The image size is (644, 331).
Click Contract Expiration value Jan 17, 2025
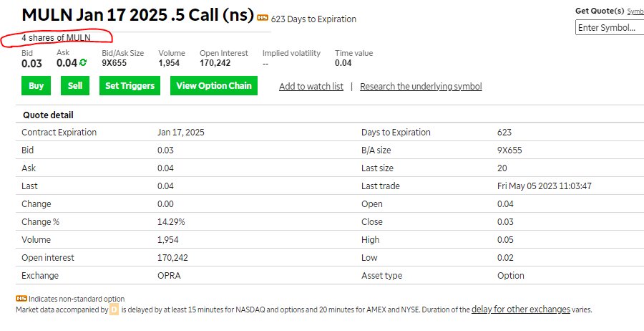(x=181, y=133)
